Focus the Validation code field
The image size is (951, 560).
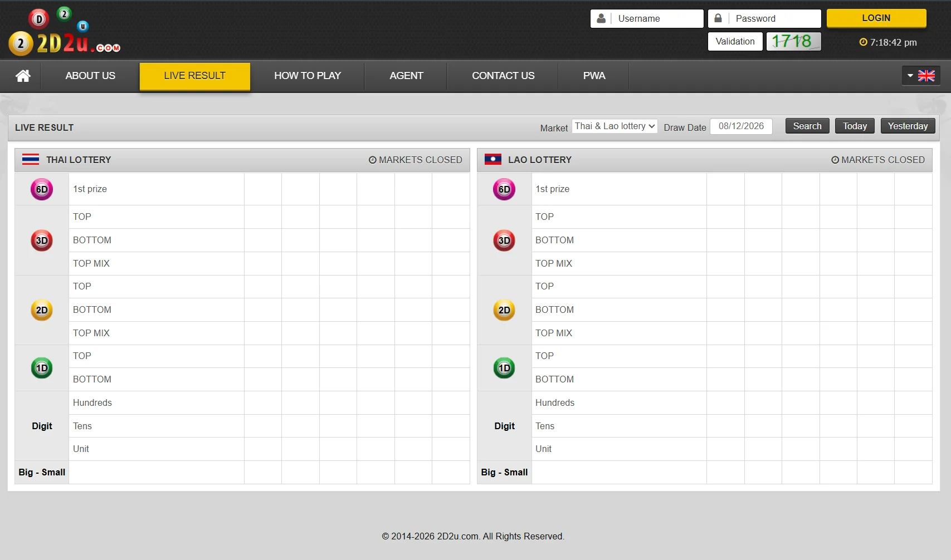[x=735, y=41]
